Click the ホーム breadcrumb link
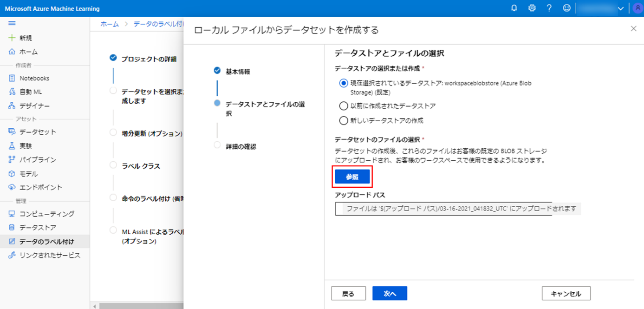The height and width of the screenshot is (309, 644). tap(110, 24)
